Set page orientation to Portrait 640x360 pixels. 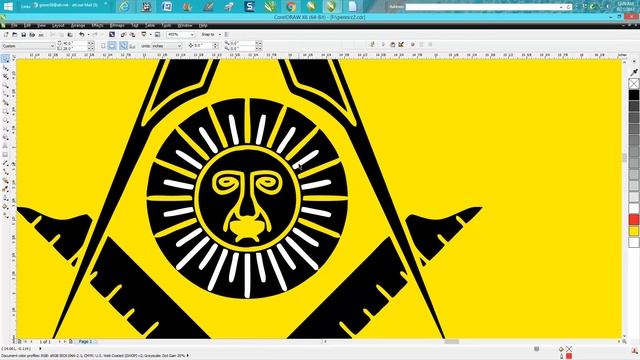pyautogui.click(x=103, y=46)
